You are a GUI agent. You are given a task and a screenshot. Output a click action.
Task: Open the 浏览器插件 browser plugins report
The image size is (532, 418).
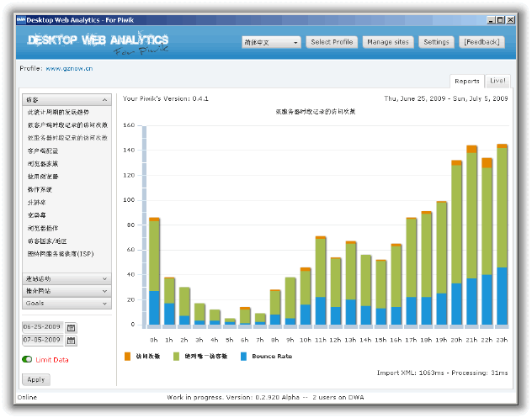tap(43, 228)
